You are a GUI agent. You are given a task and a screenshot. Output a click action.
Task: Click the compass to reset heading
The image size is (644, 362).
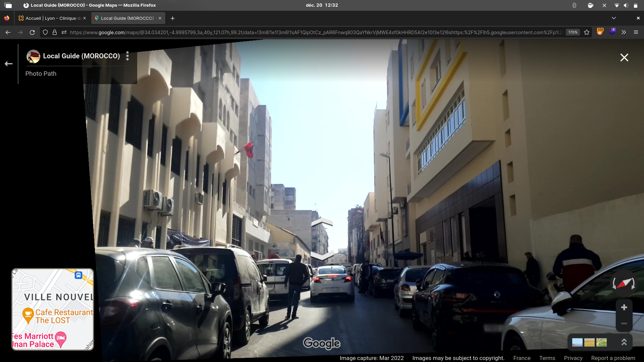tap(624, 284)
